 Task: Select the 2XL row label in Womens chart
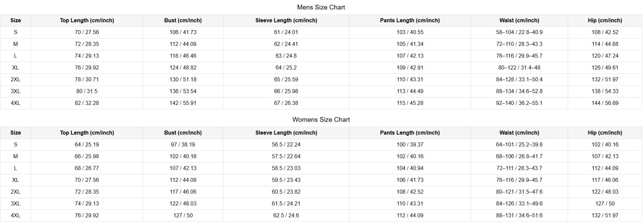tap(15, 192)
